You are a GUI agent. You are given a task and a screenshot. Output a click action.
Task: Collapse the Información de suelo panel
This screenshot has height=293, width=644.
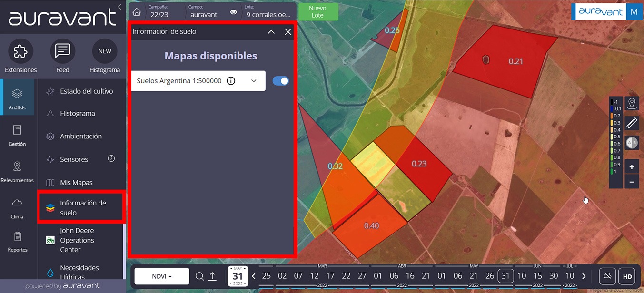(x=271, y=32)
